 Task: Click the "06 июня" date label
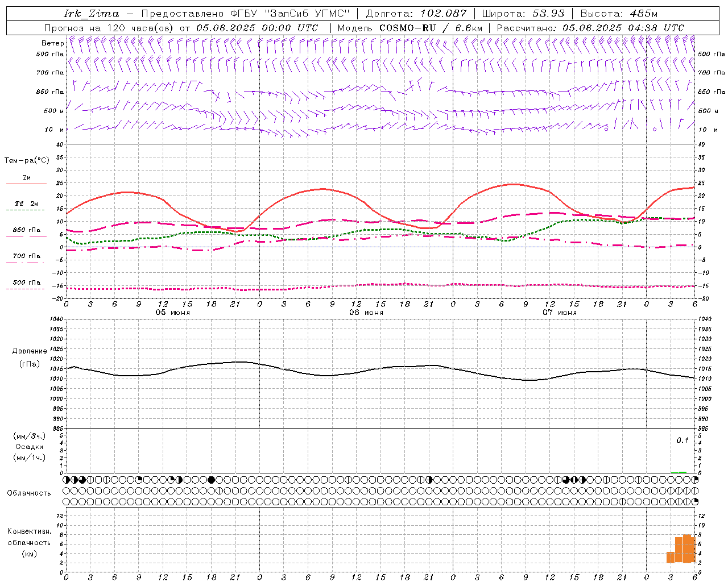[366, 312]
